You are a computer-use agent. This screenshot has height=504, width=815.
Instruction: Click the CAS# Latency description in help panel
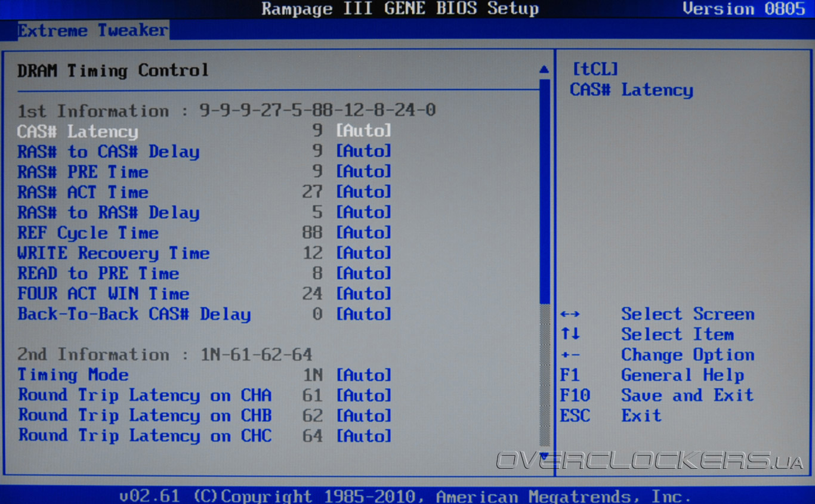(632, 90)
